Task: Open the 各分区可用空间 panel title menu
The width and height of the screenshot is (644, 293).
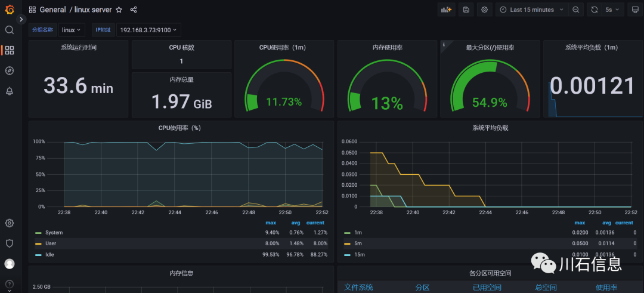Action: pos(490,273)
